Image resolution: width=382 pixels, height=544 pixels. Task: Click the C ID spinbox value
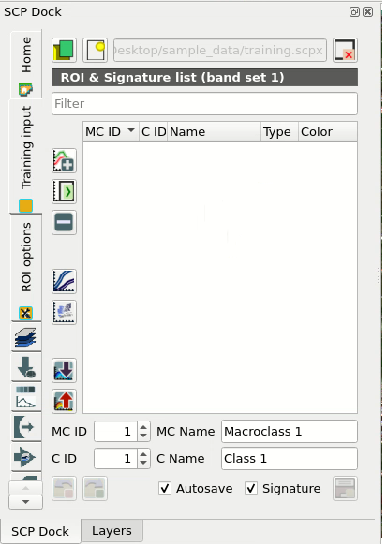click(116, 458)
